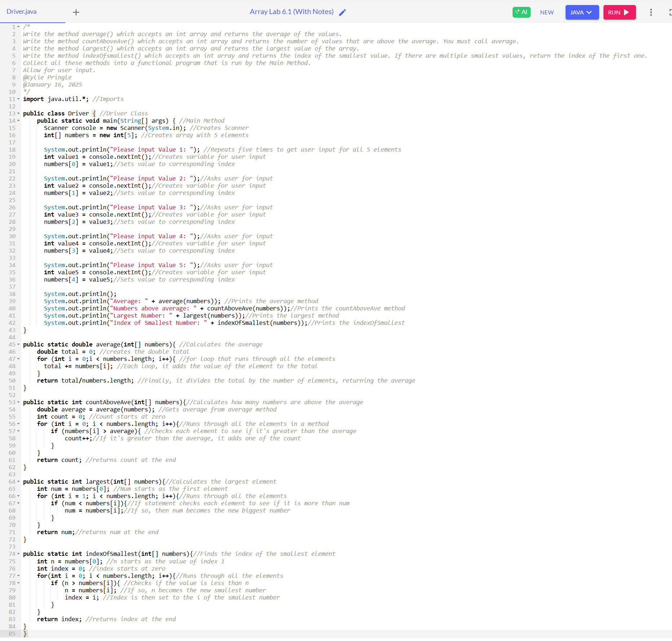Viewport: 672px width, 641px height.
Task: Collapse the import fold at line 11
Action: click(x=18, y=99)
